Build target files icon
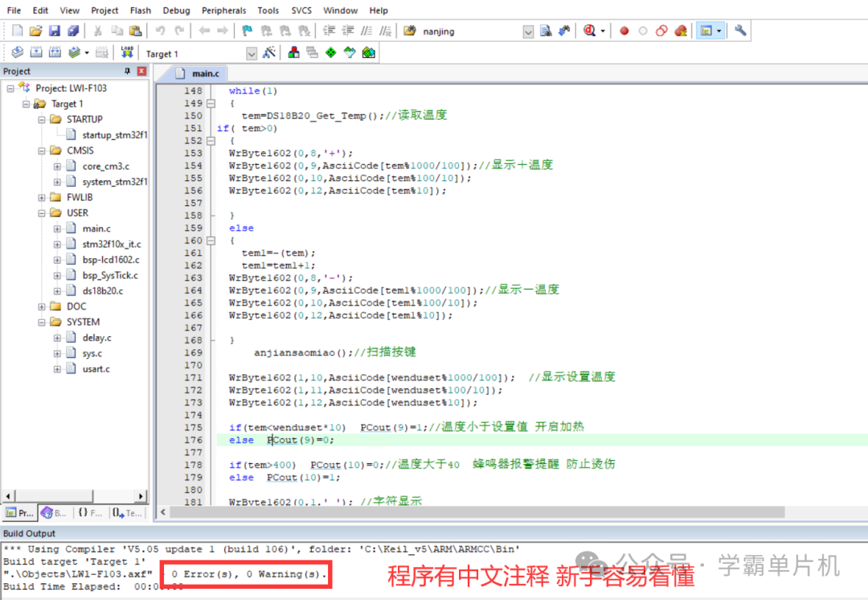The image size is (868, 600). tap(36, 52)
